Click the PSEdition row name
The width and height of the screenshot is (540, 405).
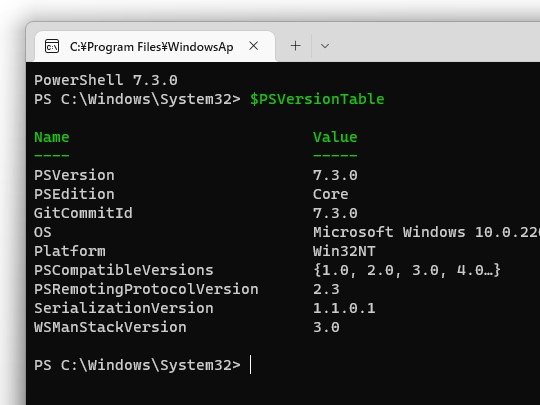[x=74, y=194]
